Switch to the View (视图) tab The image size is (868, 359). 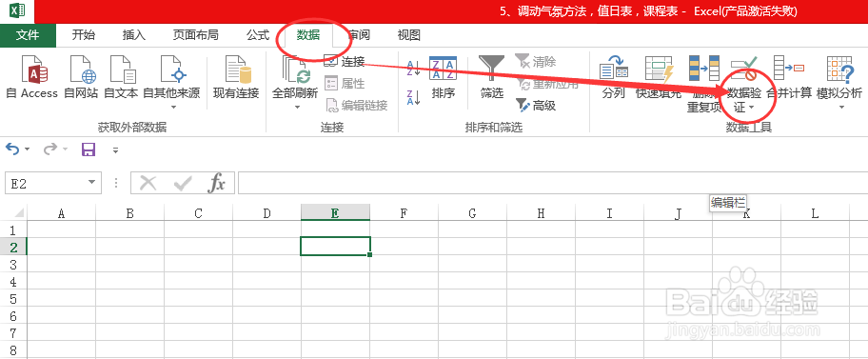click(x=409, y=35)
